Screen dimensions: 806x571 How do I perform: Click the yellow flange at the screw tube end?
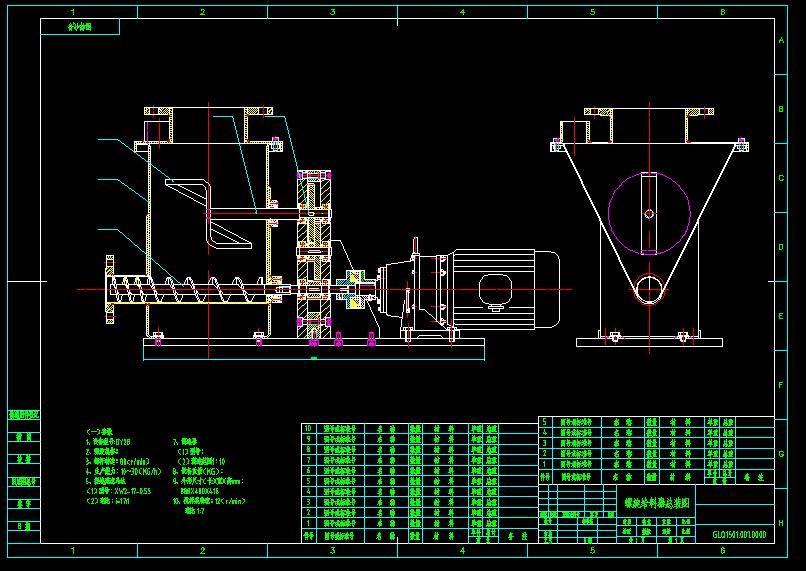[x=109, y=290]
